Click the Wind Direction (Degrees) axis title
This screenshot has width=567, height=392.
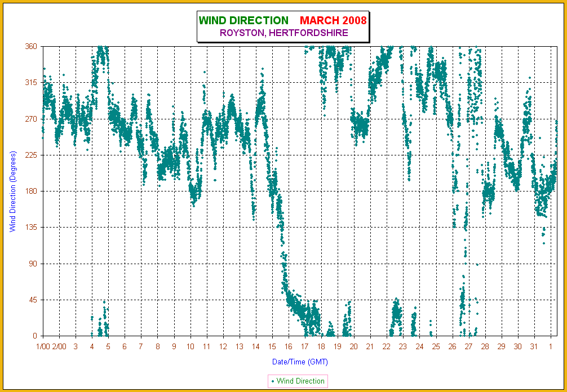pyautogui.click(x=12, y=191)
